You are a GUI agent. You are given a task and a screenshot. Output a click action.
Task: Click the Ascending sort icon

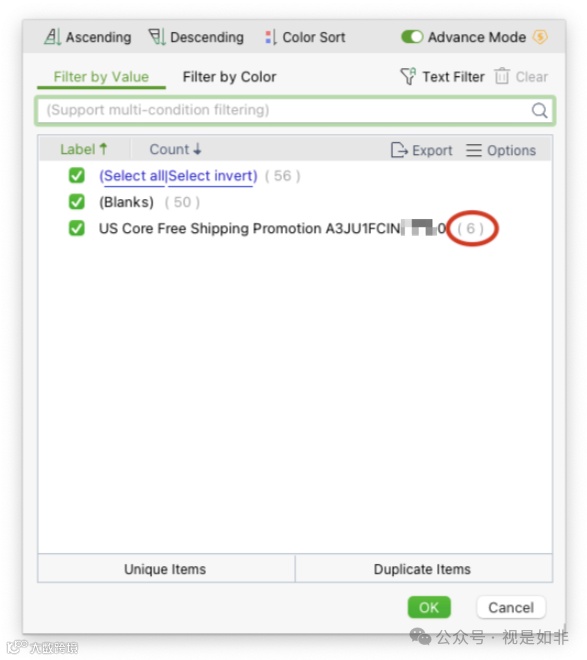[x=53, y=37]
